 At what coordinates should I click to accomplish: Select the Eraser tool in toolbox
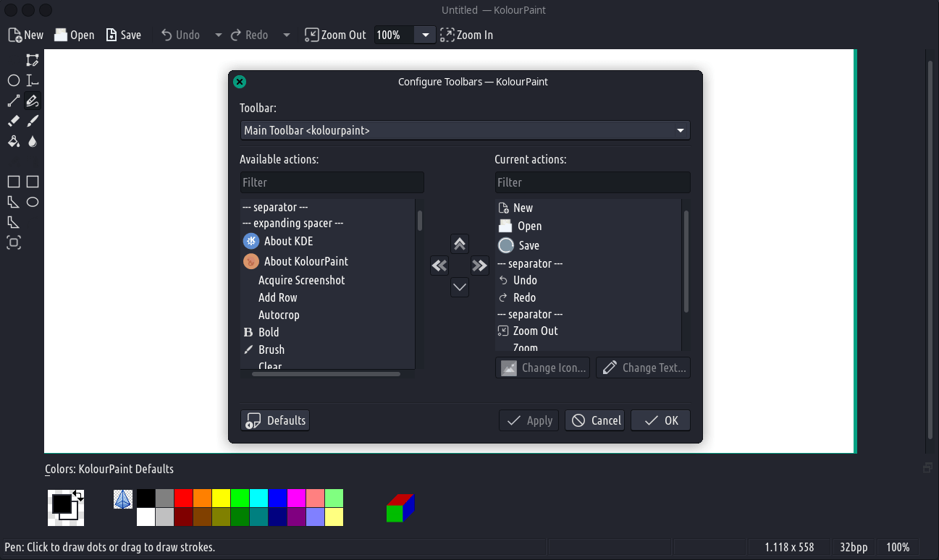[14, 121]
